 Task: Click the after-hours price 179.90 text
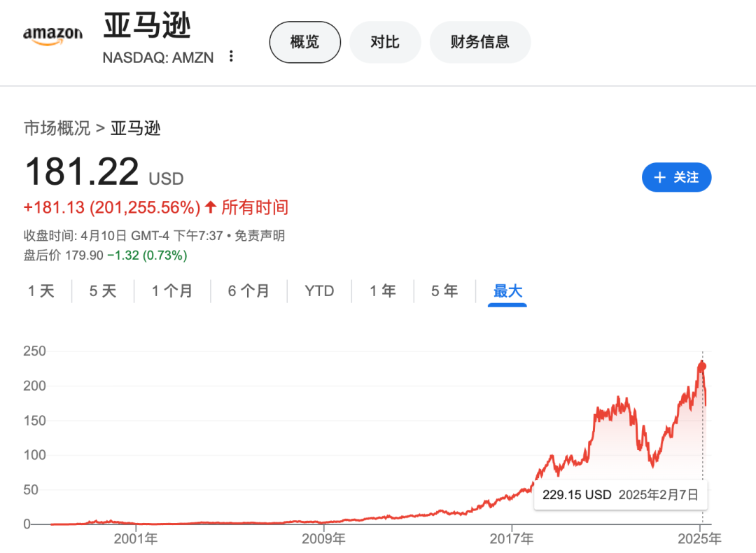[x=84, y=255]
